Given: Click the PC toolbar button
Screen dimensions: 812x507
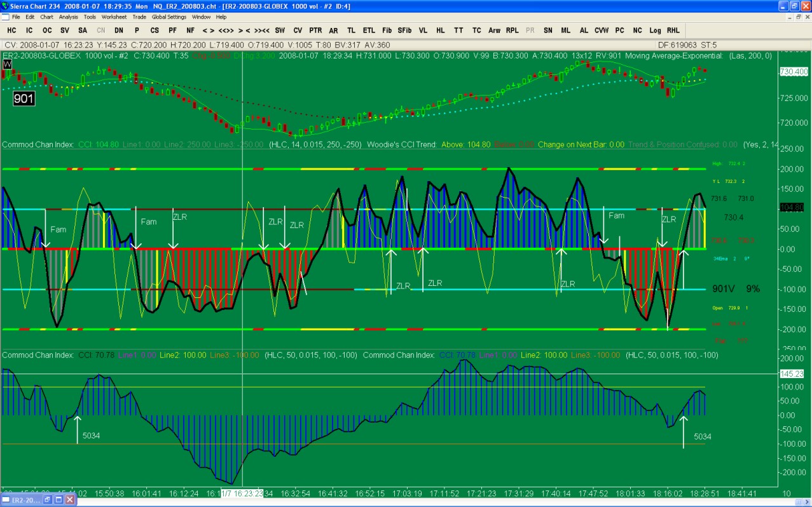Looking at the screenshot, I should (619, 30).
